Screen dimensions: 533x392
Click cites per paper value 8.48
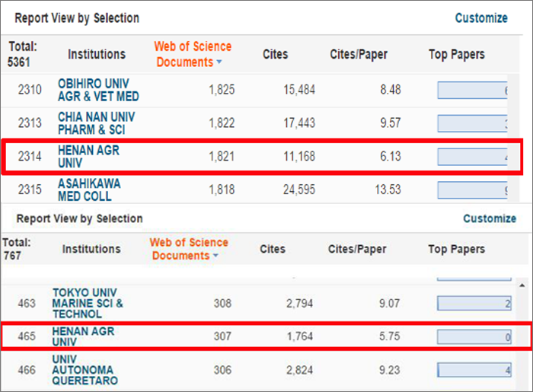pyautogui.click(x=391, y=90)
